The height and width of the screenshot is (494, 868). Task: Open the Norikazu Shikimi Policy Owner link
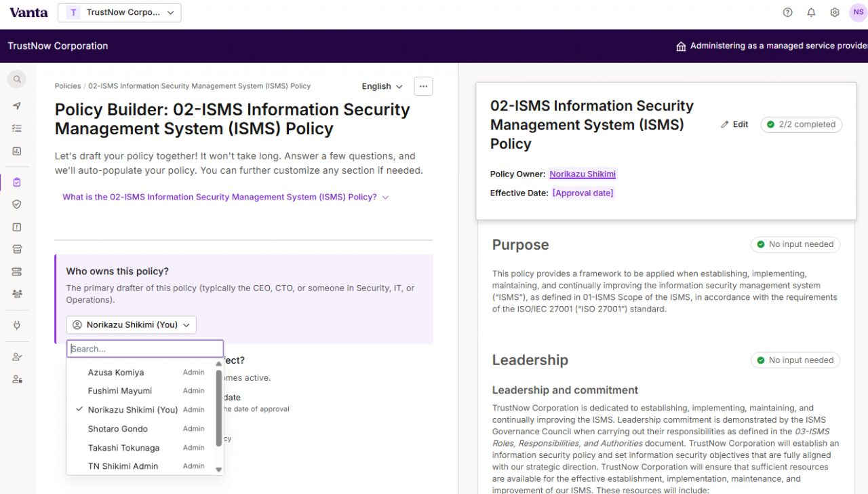tap(583, 174)
